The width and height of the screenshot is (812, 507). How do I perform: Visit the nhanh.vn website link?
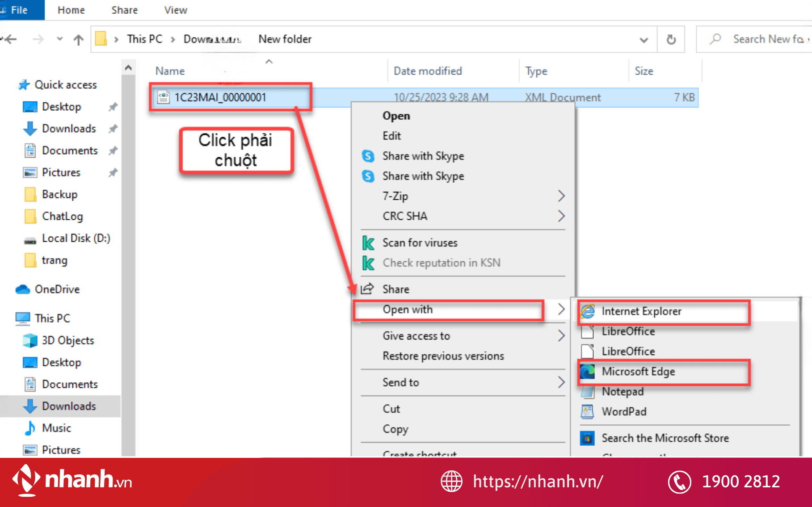(x=537, y=481)
